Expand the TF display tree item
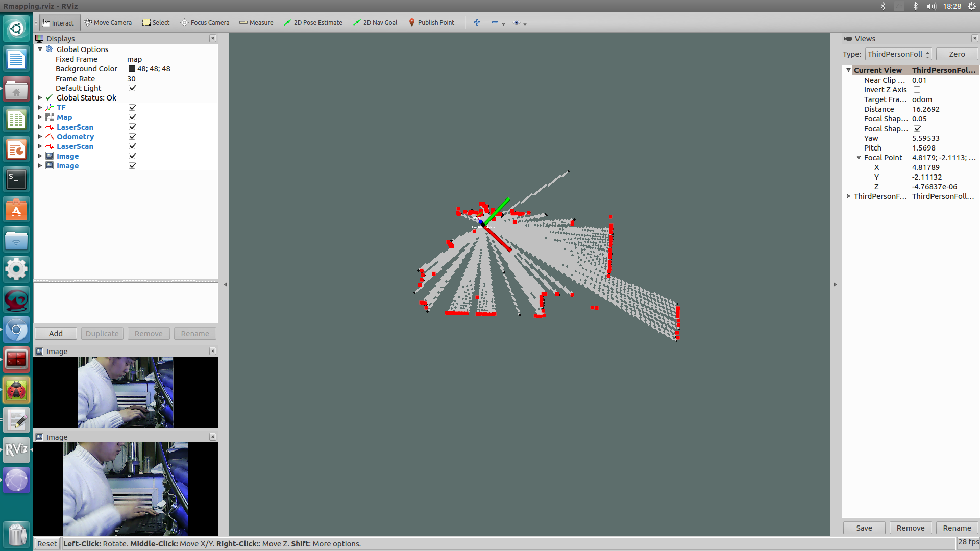 coord(40,108)
